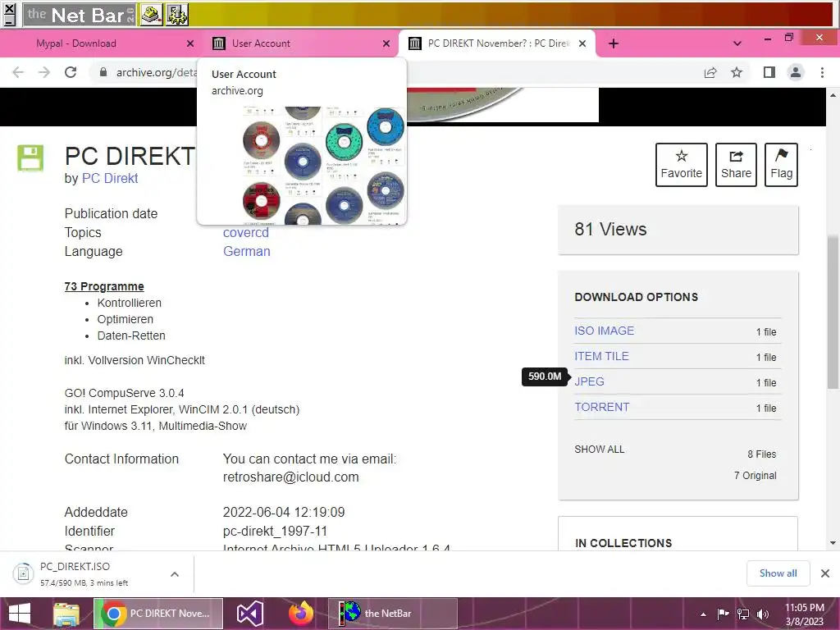Launch Visual Studio from the taskbar
The width and height of the screenshot is (840, 630).
(250, 614)
